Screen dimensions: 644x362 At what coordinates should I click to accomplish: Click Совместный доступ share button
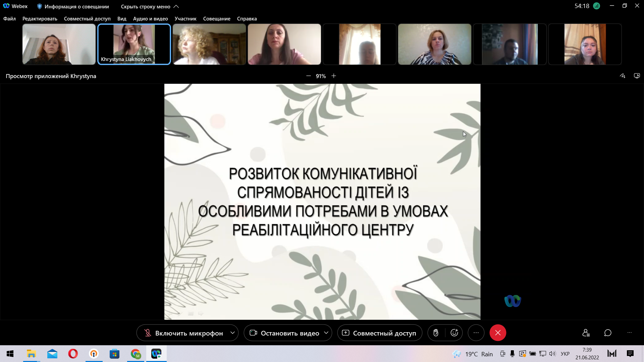tap(379, 333)
